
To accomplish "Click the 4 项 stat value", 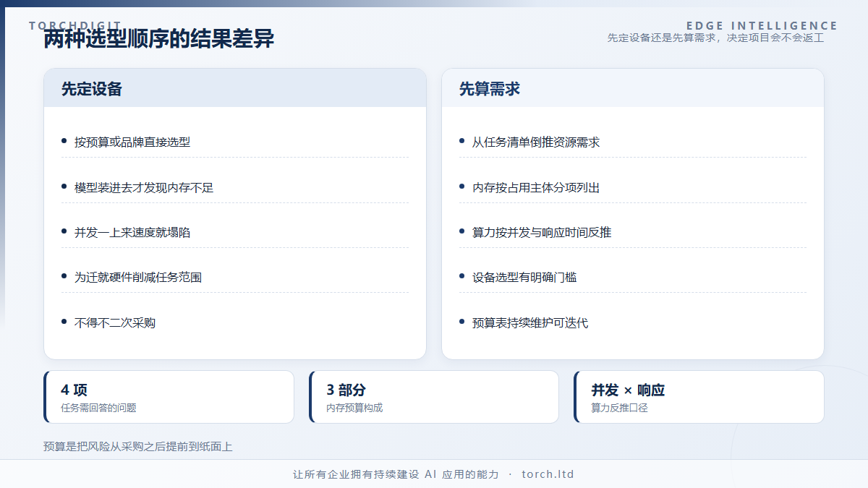I will coord(75,390).
